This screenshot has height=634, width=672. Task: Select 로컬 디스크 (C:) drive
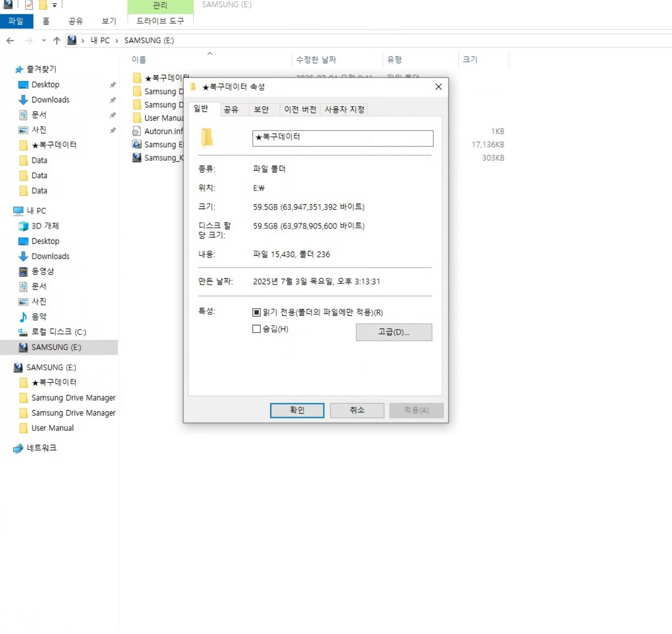tap(59, 332)
